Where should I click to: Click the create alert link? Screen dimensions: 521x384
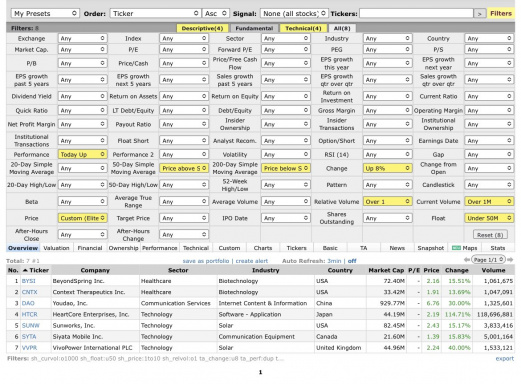252,261
